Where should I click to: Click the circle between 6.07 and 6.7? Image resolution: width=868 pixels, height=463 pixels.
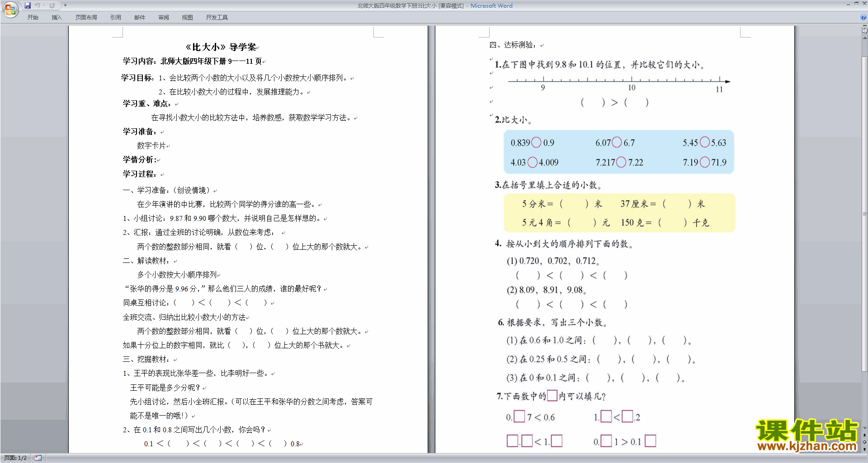[x=617, y=142]
